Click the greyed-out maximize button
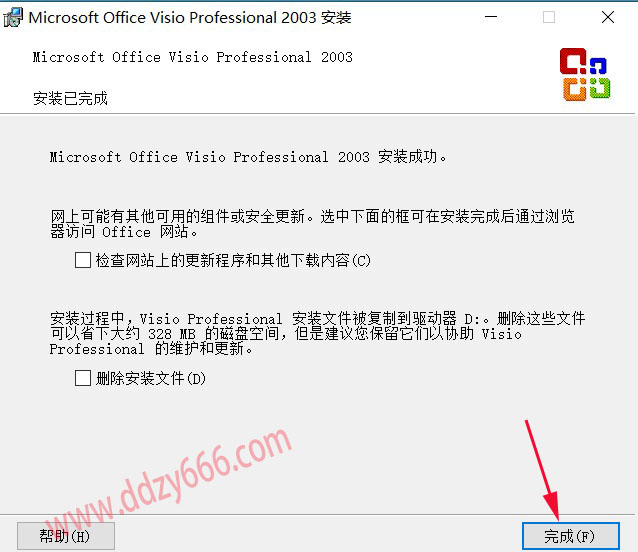The image size is (638, 552). (x=549, y=17)
